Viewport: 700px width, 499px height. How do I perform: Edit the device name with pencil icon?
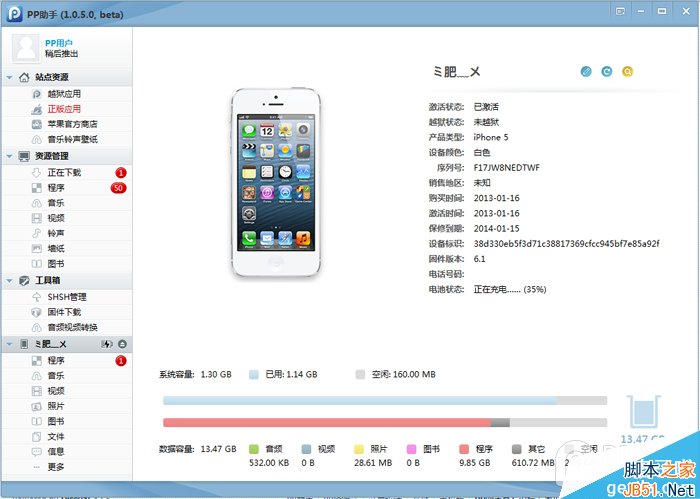click(x=586, y=71)
